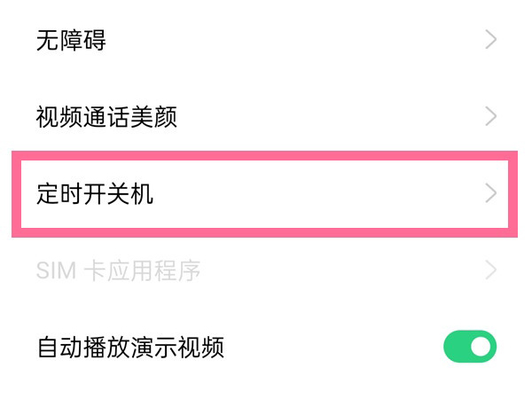Image resolution: width=532 pixels, height=399 pixels.
Task: Click blank space in the 视频通话美颜 row
Action: coord(337,116)
